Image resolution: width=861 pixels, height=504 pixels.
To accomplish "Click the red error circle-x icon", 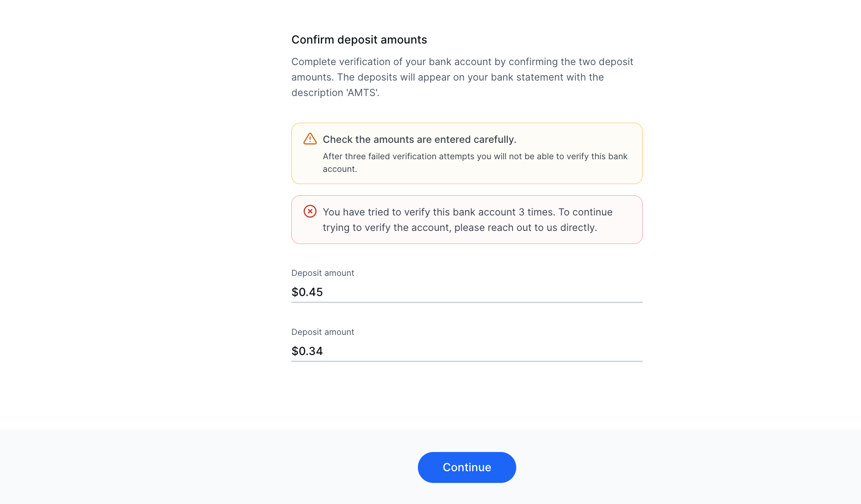I will 310,211.
